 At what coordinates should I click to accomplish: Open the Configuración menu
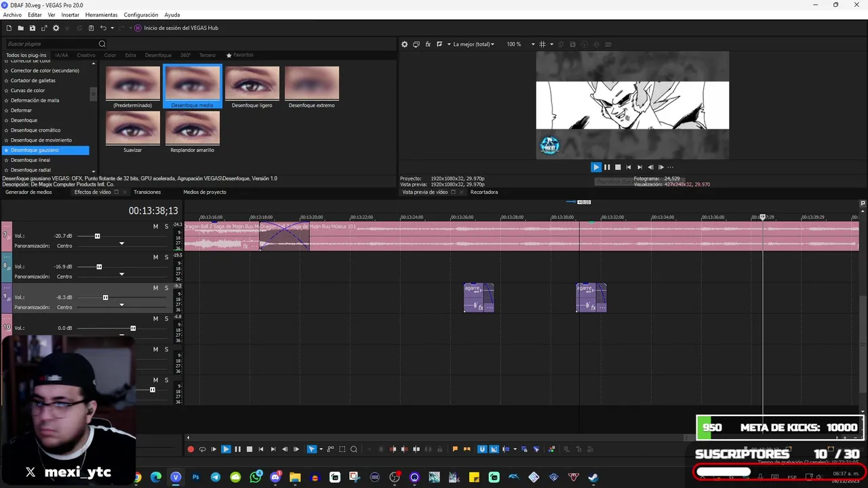(x=141, y=14)
